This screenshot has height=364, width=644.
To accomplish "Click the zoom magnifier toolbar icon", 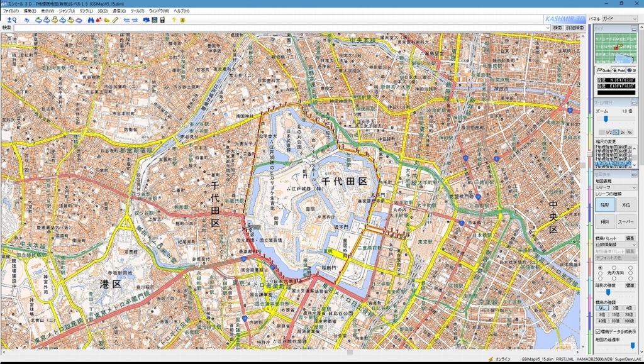I will point(12,19).
